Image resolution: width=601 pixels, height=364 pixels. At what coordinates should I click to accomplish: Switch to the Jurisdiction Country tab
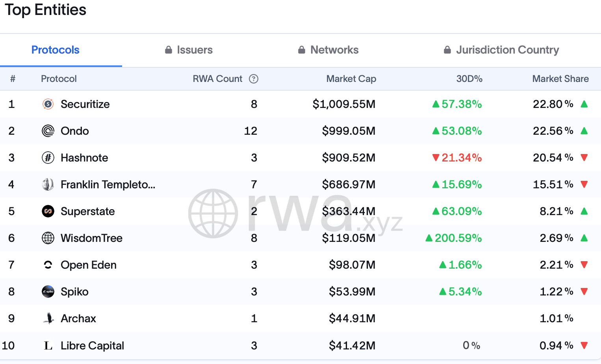(501, 50)
